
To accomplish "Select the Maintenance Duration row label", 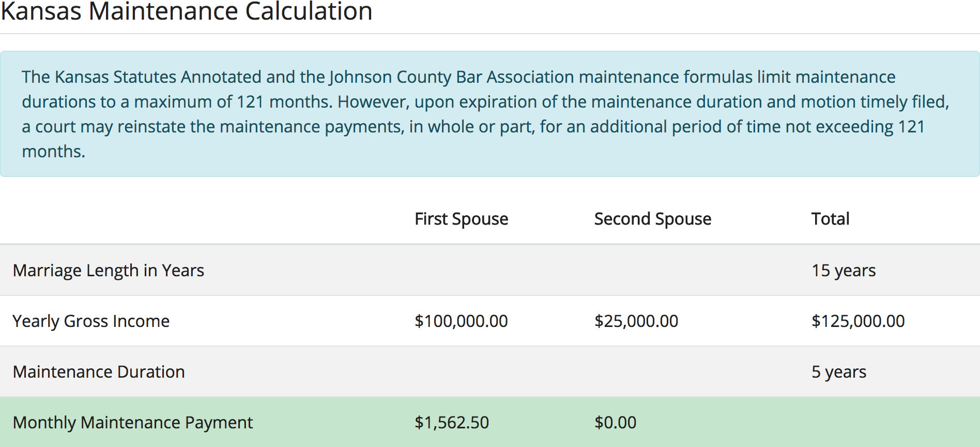I will 99,371.
